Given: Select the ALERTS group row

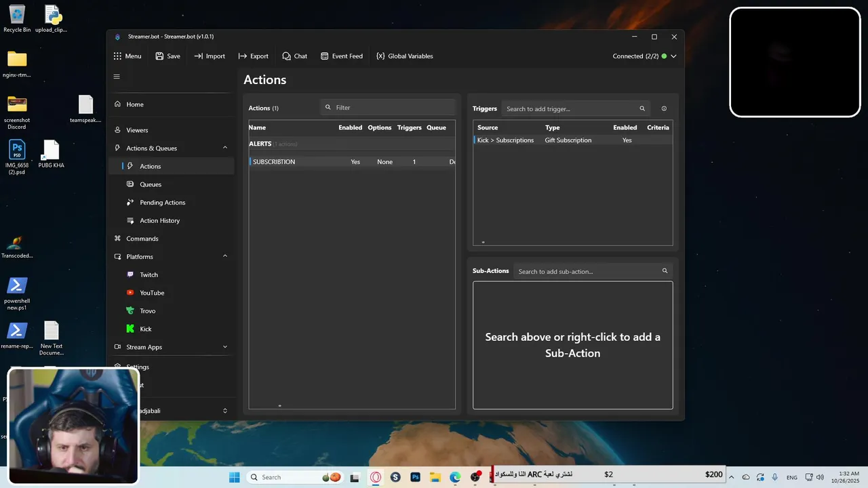Looking at the screenshot, I should [352, 144].
